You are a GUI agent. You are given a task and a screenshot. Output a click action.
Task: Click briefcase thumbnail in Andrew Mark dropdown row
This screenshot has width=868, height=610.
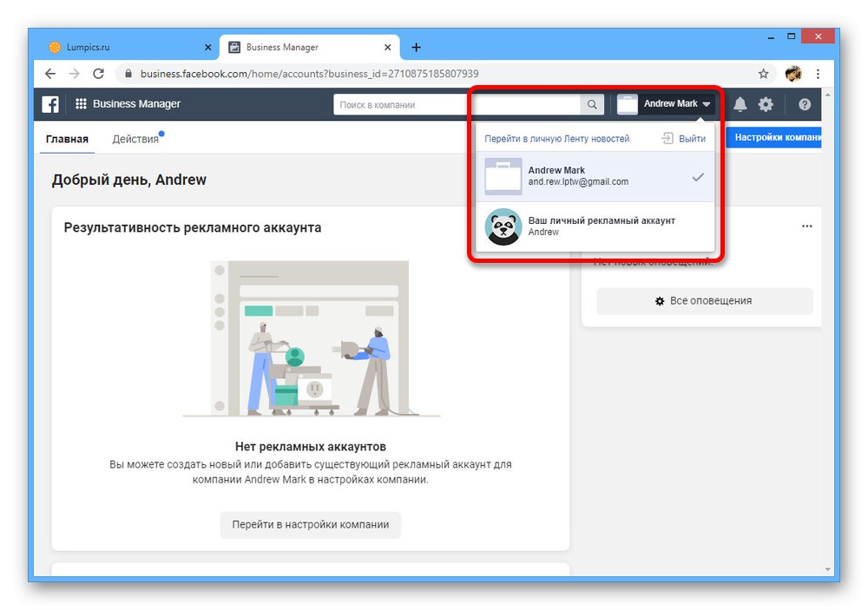pos(503,177)
